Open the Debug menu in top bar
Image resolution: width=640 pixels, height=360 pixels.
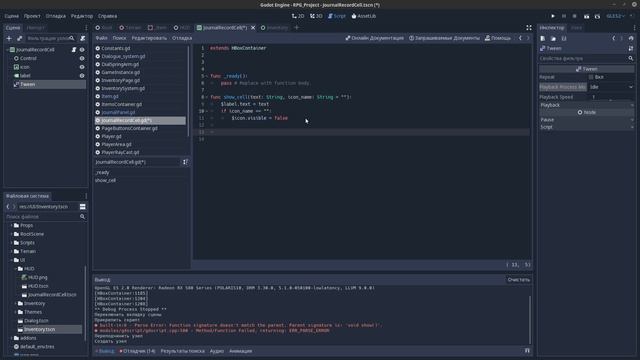56,16
